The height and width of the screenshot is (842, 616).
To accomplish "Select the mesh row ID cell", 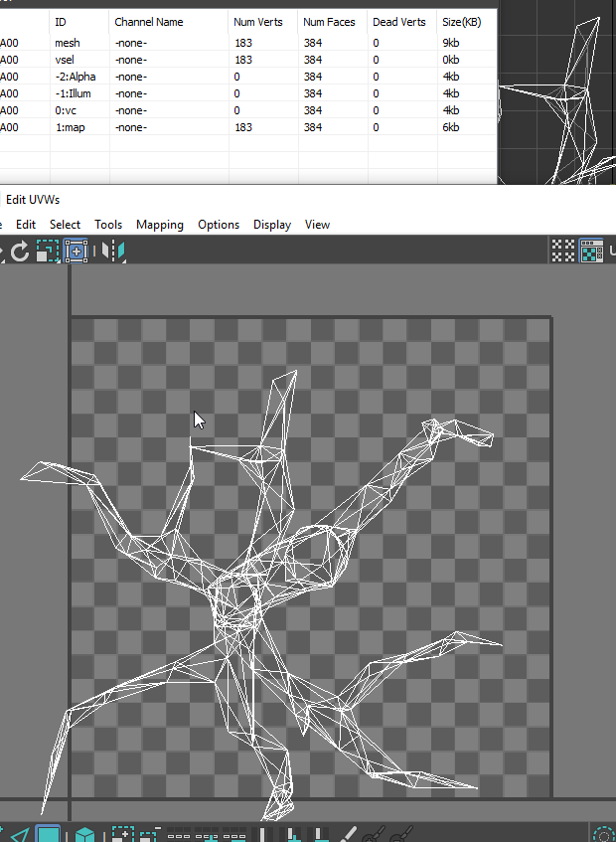I will (x=79, y=43).
